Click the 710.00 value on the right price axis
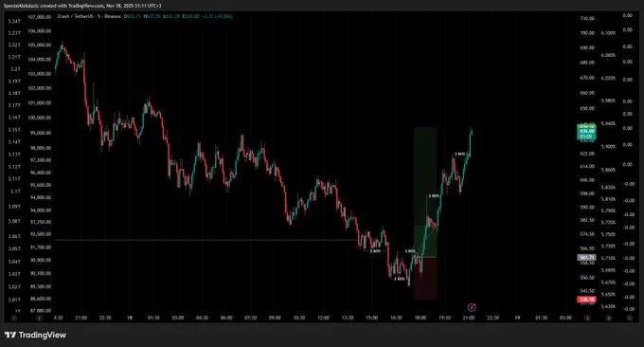 point(587,19)
